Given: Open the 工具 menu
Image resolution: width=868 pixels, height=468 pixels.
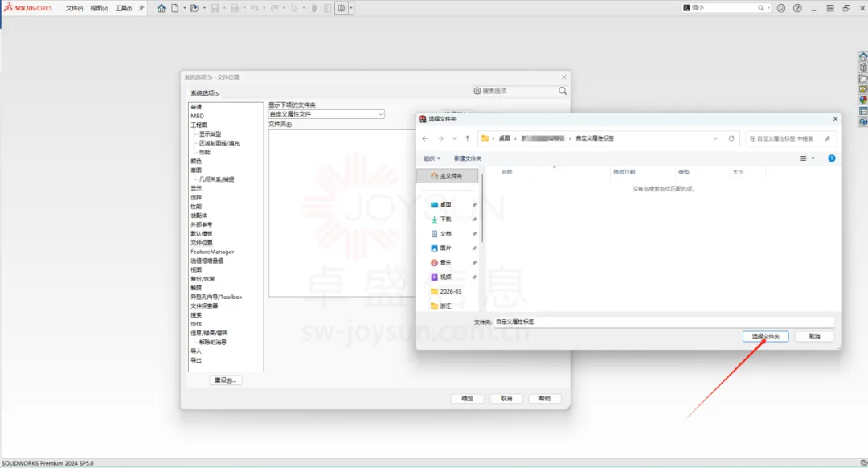Looking at the screenshot, I should (123, 8).
